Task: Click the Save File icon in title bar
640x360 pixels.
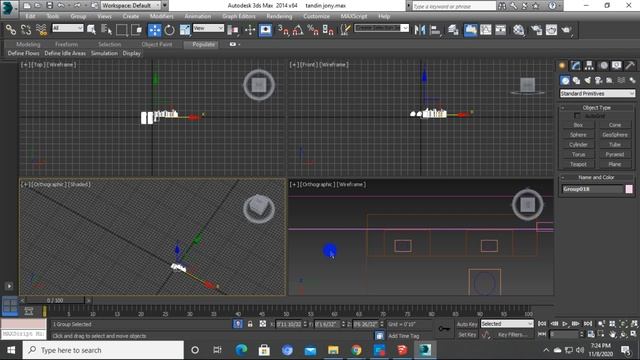Action: point(49,6)
